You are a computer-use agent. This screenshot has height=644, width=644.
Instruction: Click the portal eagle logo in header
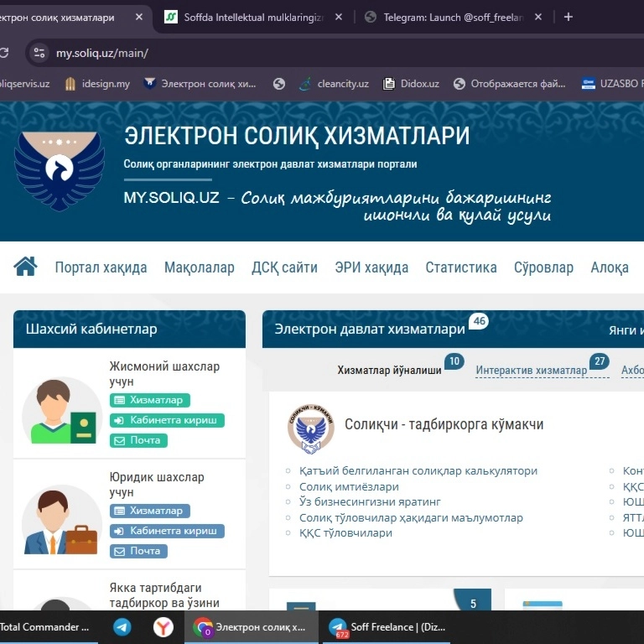pos(60,169)
